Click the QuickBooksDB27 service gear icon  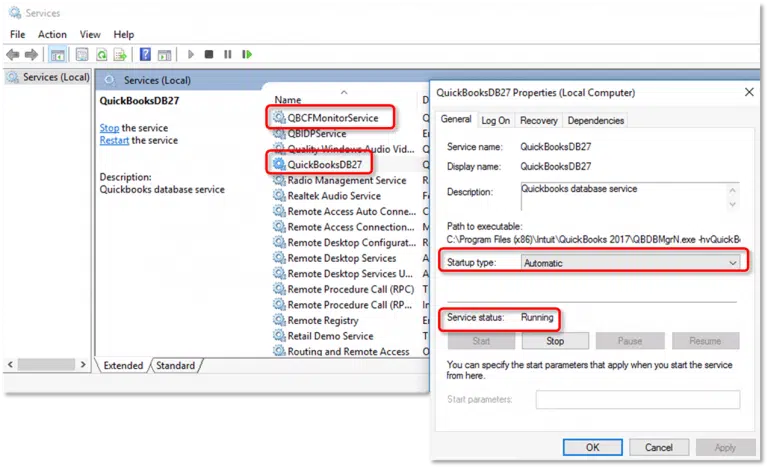[279, 164]
